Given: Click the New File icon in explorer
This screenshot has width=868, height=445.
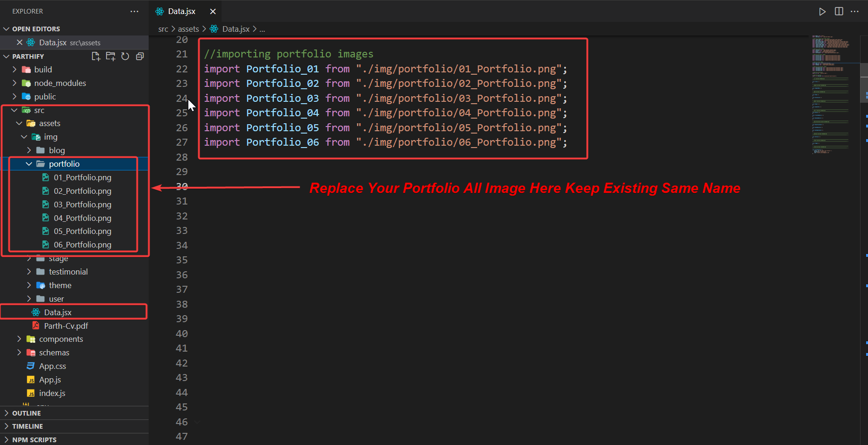Looking at the screenshot, I should coord(96,57).
